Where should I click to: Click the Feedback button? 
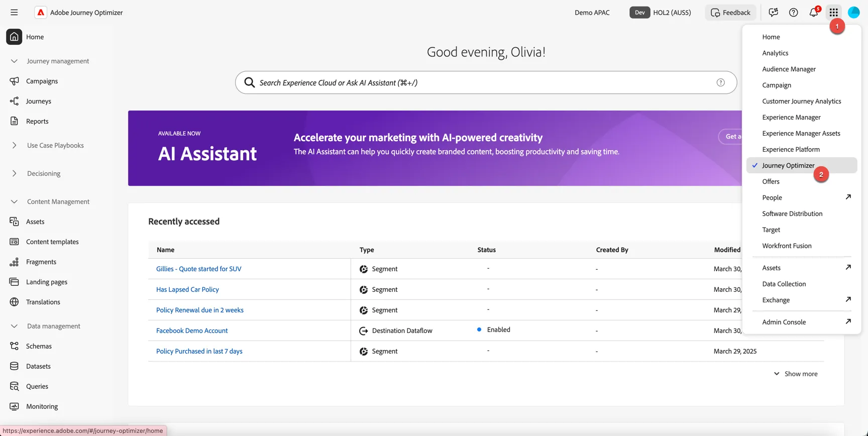(x=730, y=13)
